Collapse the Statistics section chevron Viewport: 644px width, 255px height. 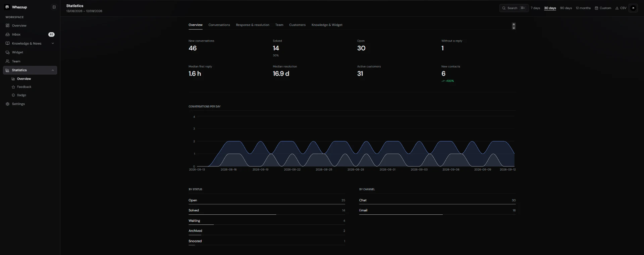(x=53, y=70)
